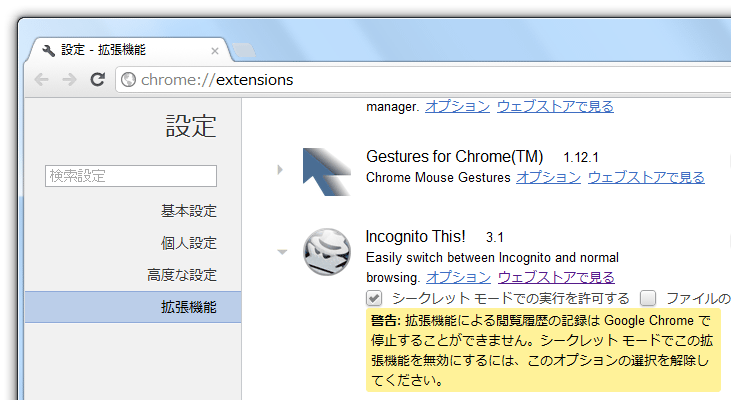Select the 設定 - 拡張機能 tab
Viewport: 731px width, 400px height.
[128, 50]
